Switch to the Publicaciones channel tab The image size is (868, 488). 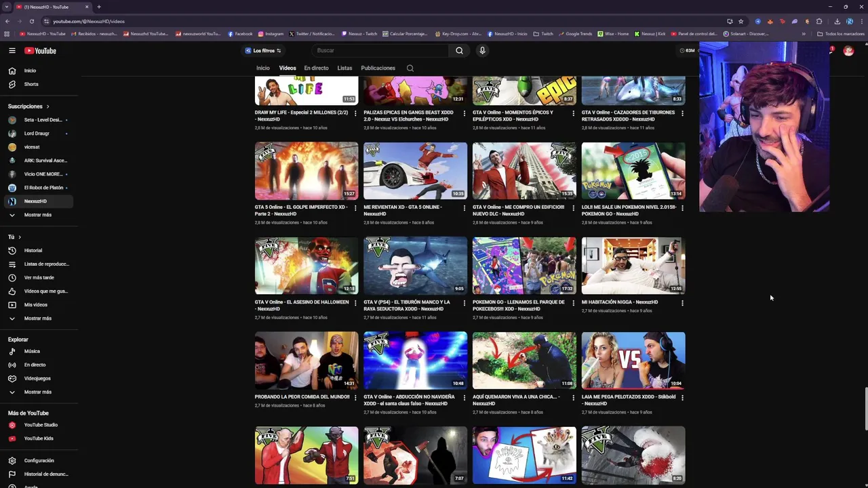(378, 68)
